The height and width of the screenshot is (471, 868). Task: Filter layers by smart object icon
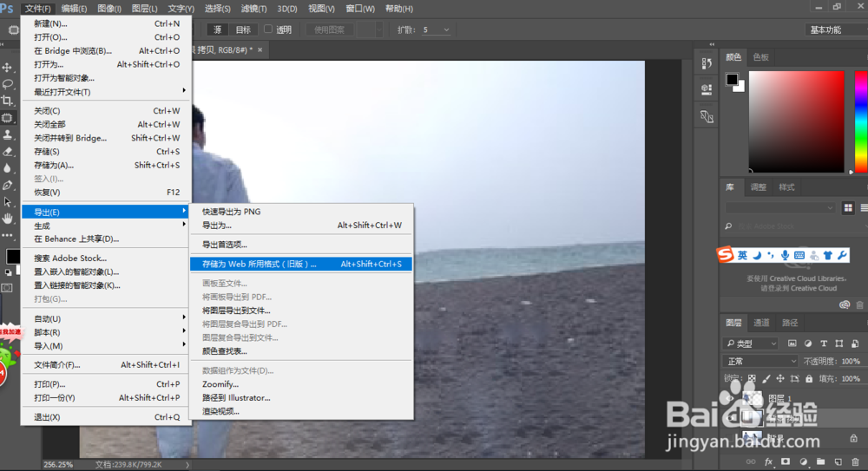855,343
